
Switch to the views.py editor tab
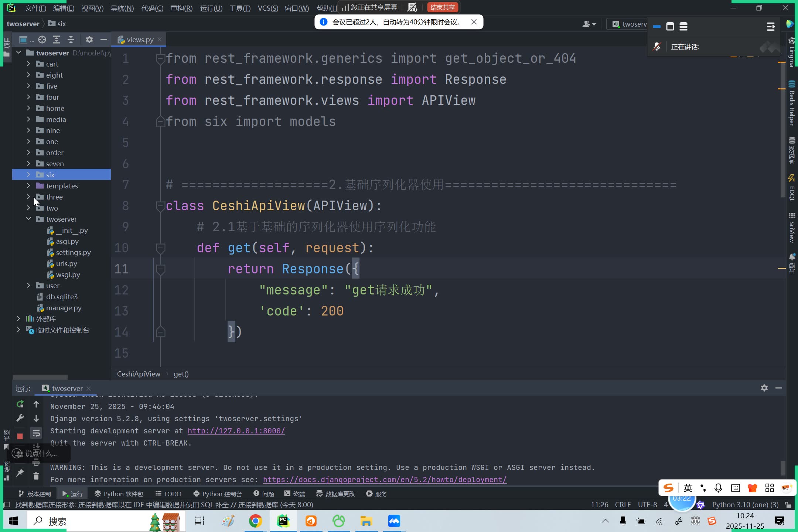(140, 40)
